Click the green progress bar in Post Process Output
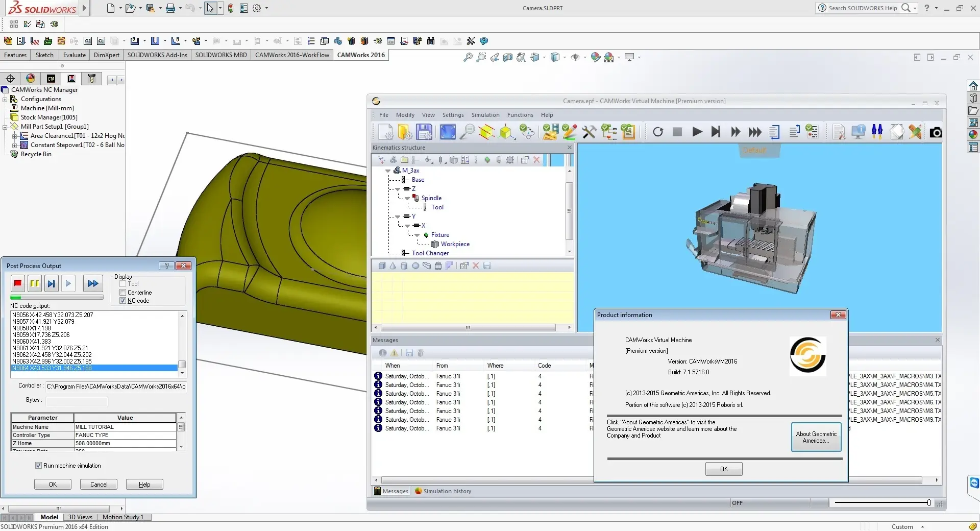Image resolution: width=980 pixels, height=531 pixels. click(x=57, y=297)
